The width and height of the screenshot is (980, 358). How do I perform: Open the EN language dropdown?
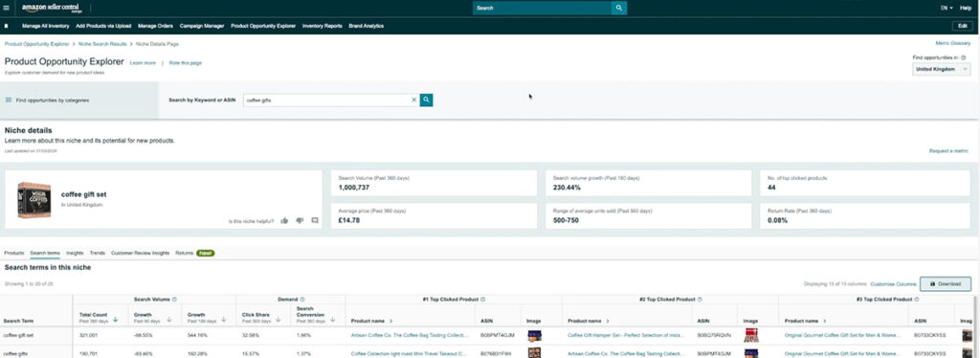coord(947,8)
